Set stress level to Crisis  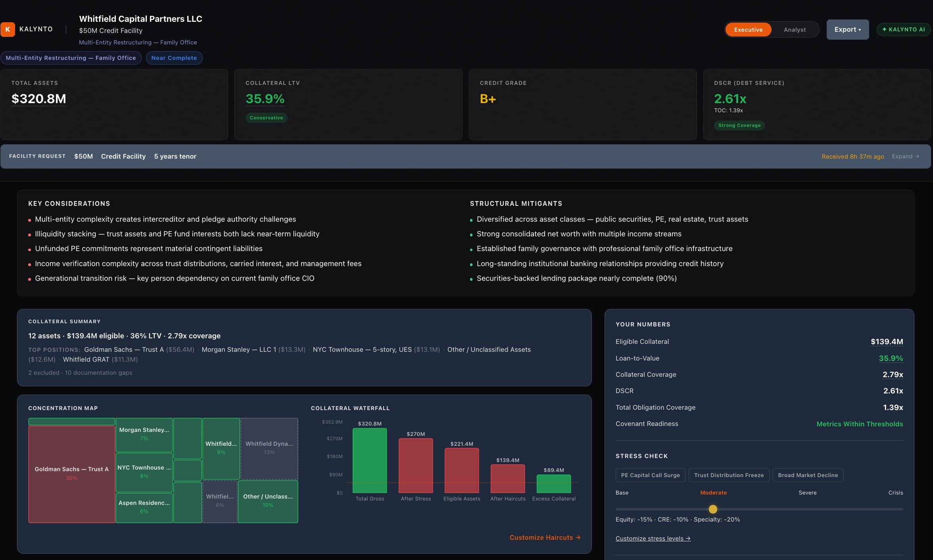[x=896, y=493]
